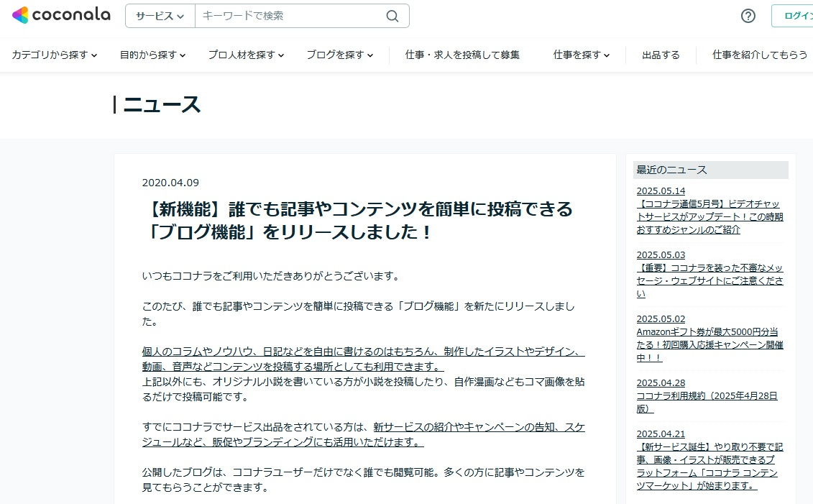Click the 2025.04.28 news date
The height and width of the screenshot is (504, 813).
[661, 382]
